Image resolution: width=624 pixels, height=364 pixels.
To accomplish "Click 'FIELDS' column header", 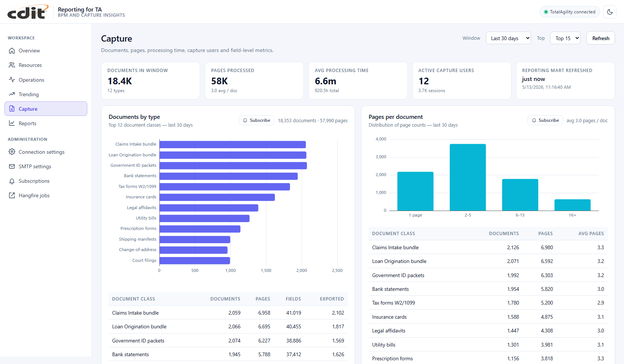I will (293, 299).
